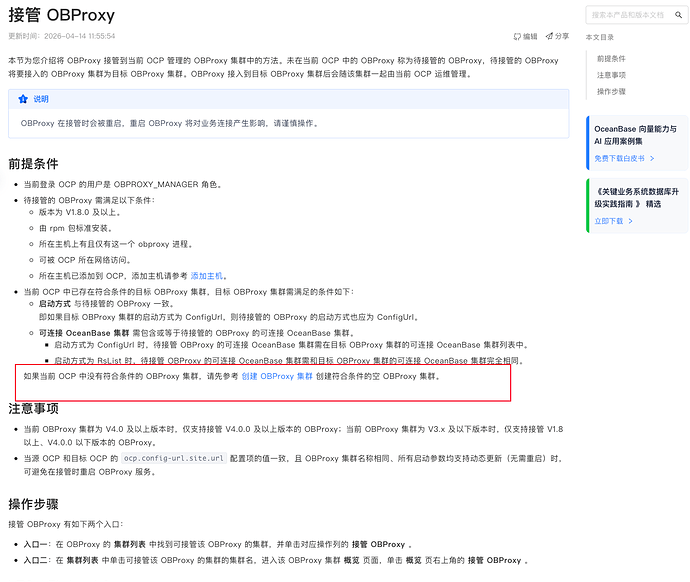
Task: Click the 分享 share label
Action: [x=562, y=36]
